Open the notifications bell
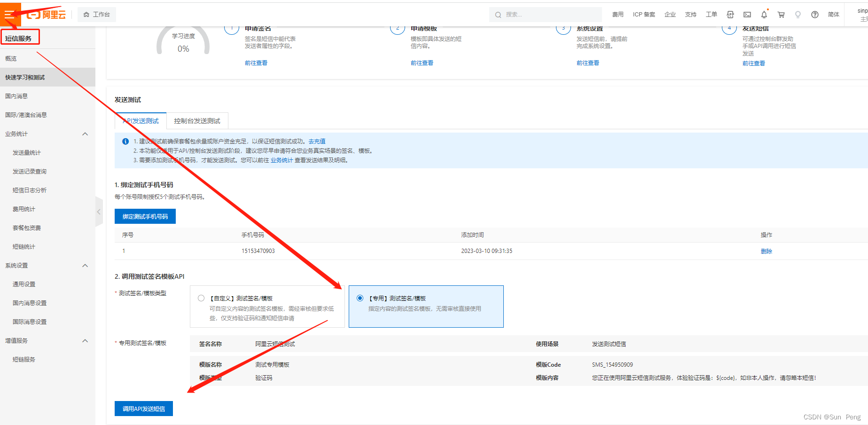 point(764,14)
